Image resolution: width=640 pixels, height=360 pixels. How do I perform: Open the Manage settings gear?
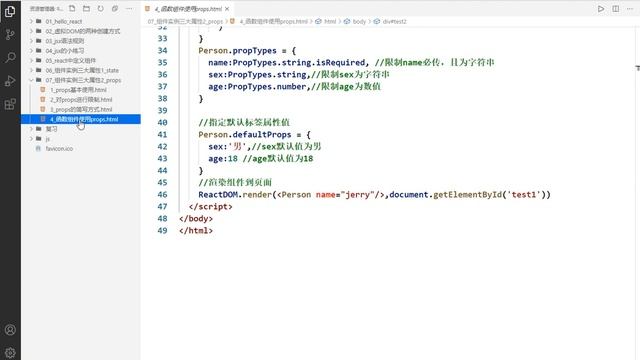(10, 352)
